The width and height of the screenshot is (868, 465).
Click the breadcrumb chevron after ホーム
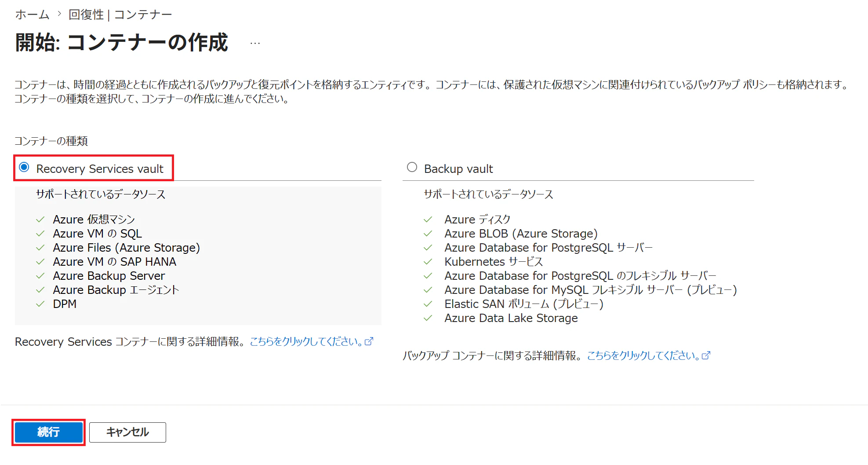coord(59,14)
